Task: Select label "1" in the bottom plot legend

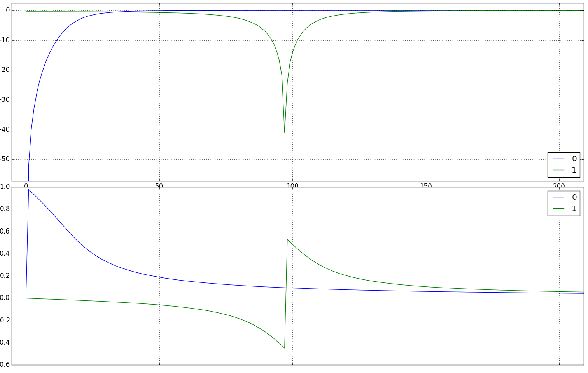Action: pos(574,209)
